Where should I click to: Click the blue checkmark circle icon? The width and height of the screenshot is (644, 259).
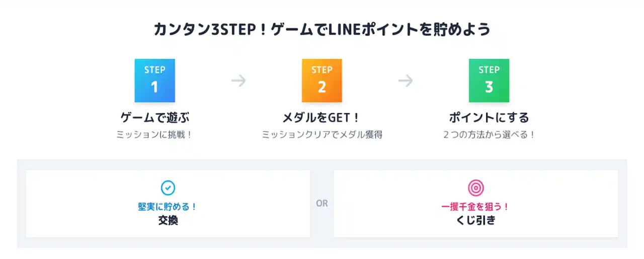pyautogui.click(x=168, y=188)
